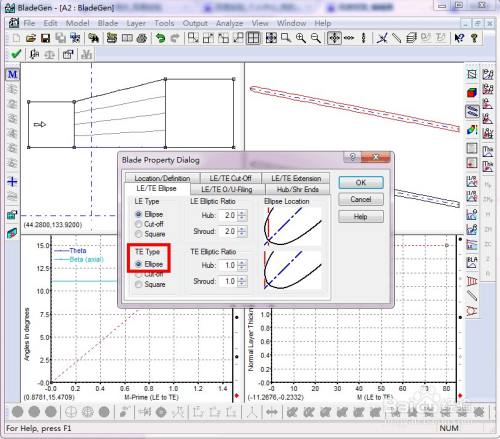Image resolution: width=500 pixels, height=439 pixels.
Task: Click the LE Hub ratio field
Action: coord(228,215)
